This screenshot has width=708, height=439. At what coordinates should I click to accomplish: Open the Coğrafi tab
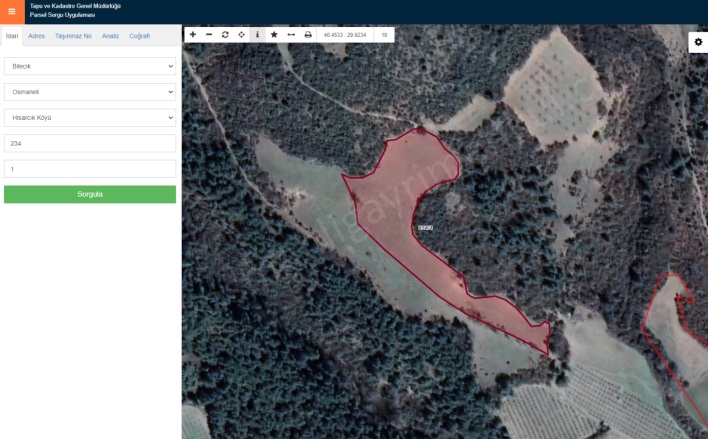(139, 36)
